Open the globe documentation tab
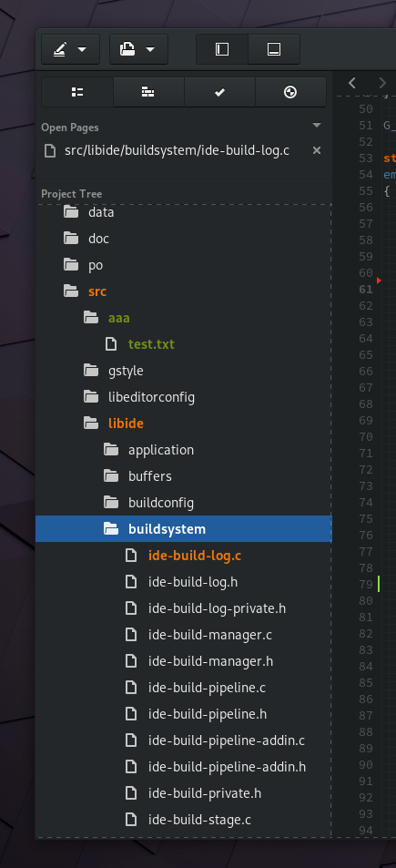This screenshot has width=396, height=868. pos(290,92)
